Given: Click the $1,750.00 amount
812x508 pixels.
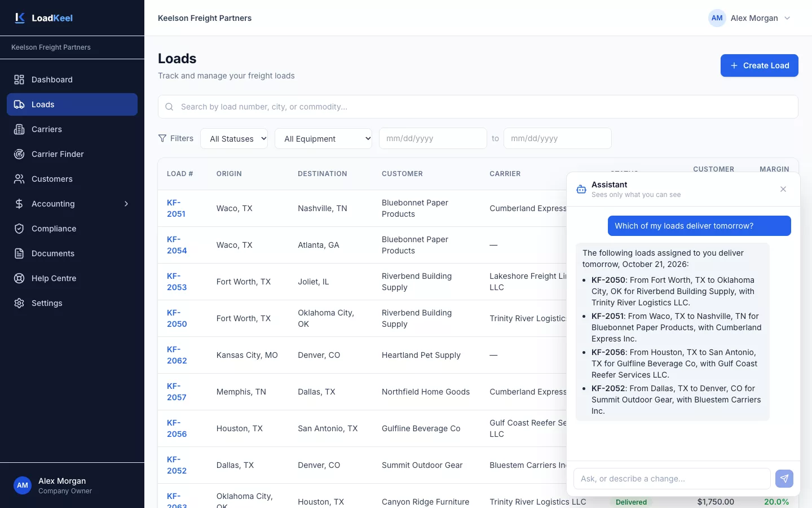Looking at the screenshot, I should 716,502.
